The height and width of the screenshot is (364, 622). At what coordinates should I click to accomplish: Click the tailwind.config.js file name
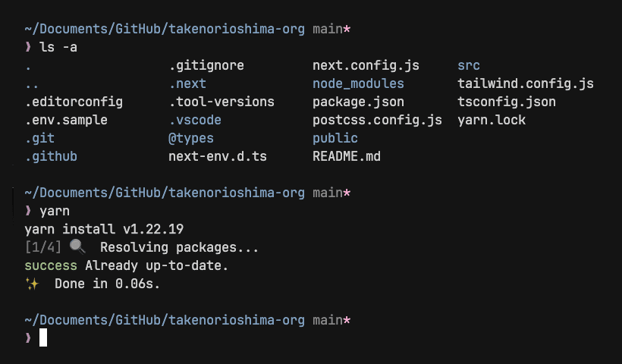(x=526, y=83)
